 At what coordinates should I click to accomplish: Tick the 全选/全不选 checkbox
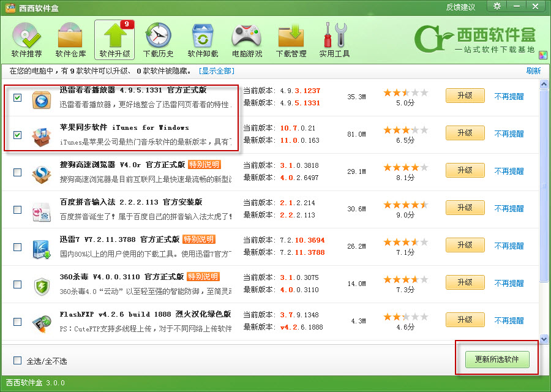pyautogui.click(x=18, y=361)
